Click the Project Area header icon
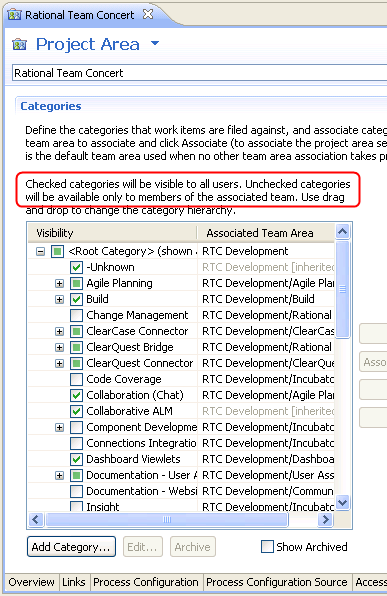This screenshot has width=387, height=596. pos(19,45)
